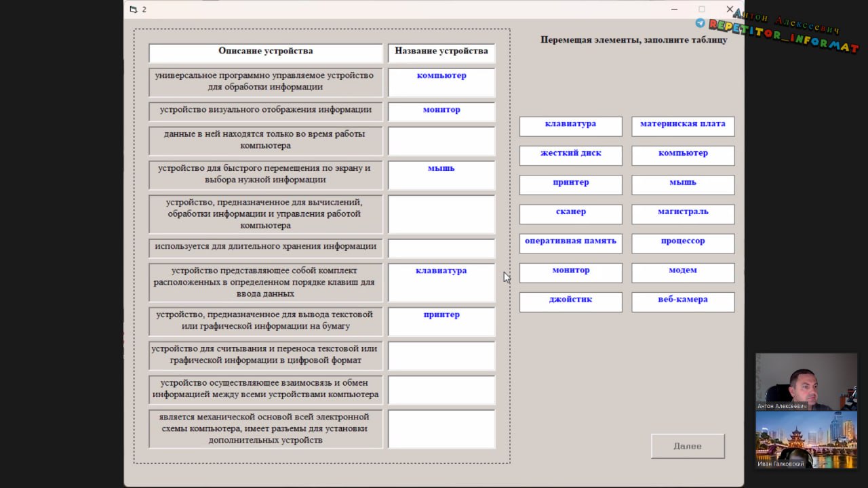
Task: Click the 'Название устройства' column header
Action: point(441,54)
